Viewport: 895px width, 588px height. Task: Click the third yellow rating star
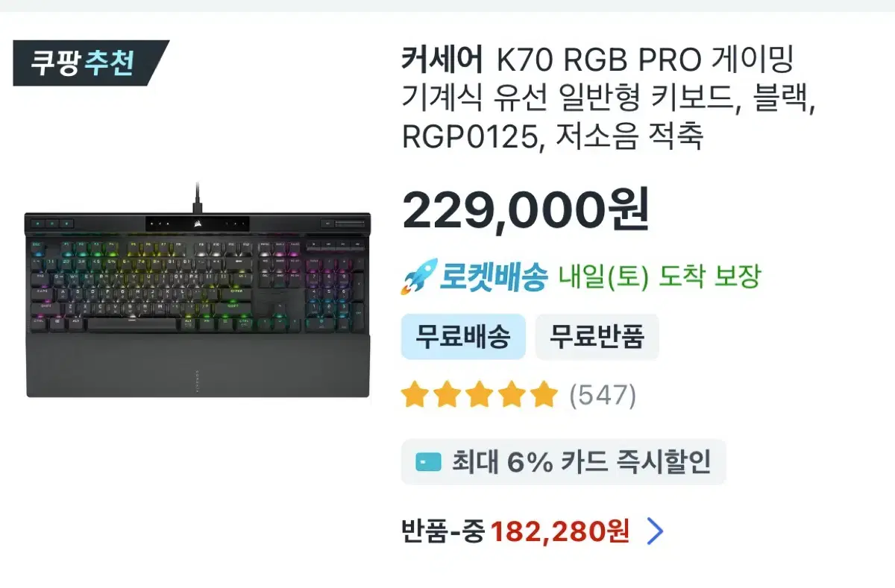pos(479,395)
